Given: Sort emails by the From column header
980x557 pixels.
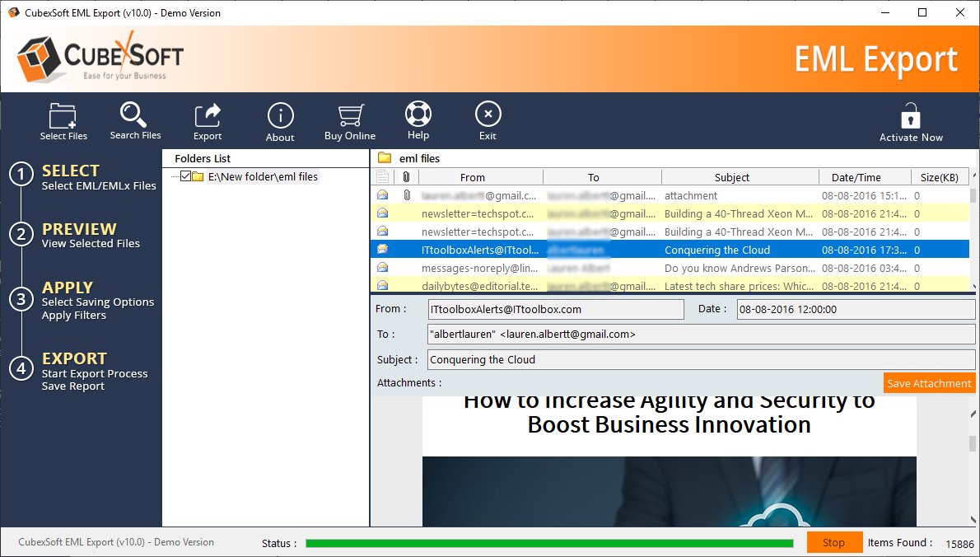Looking at the screenshot, I should pyautogui.click(x=473, y=177).
